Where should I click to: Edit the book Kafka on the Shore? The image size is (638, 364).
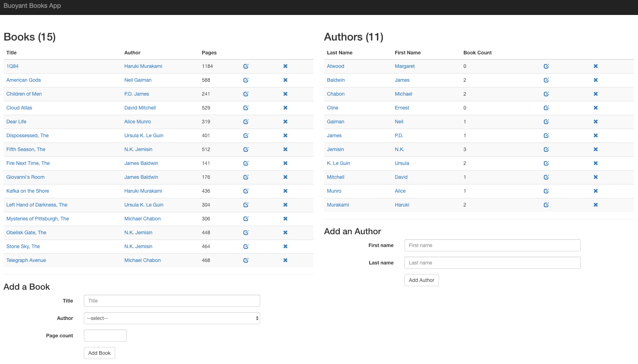[246, 191]
